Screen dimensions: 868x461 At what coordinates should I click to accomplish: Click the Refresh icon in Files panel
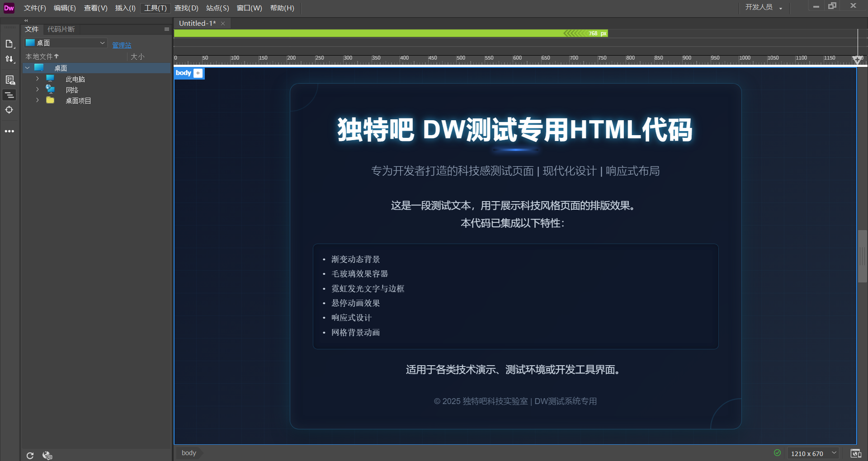[x=30, y=455]
